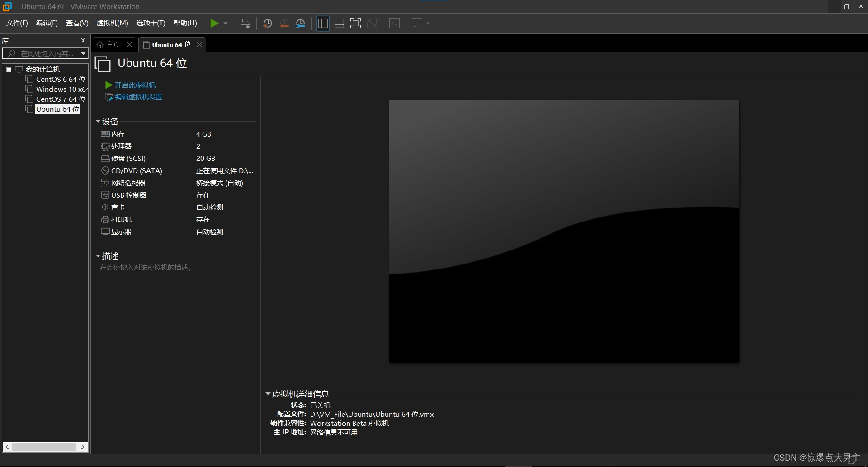Click the 打印机 printer device row

[x=177, y=219]
